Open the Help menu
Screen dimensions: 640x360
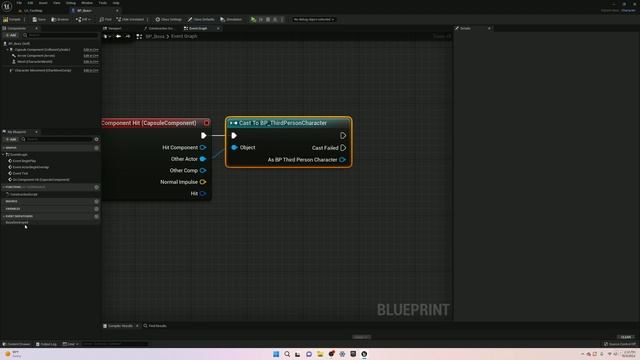pyautogui.click(x=116, y=3)
